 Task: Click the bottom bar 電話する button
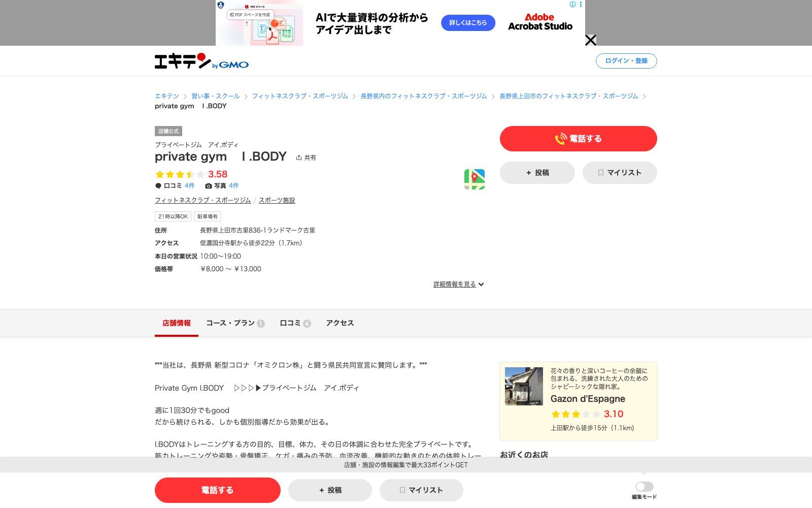[218, 490]
